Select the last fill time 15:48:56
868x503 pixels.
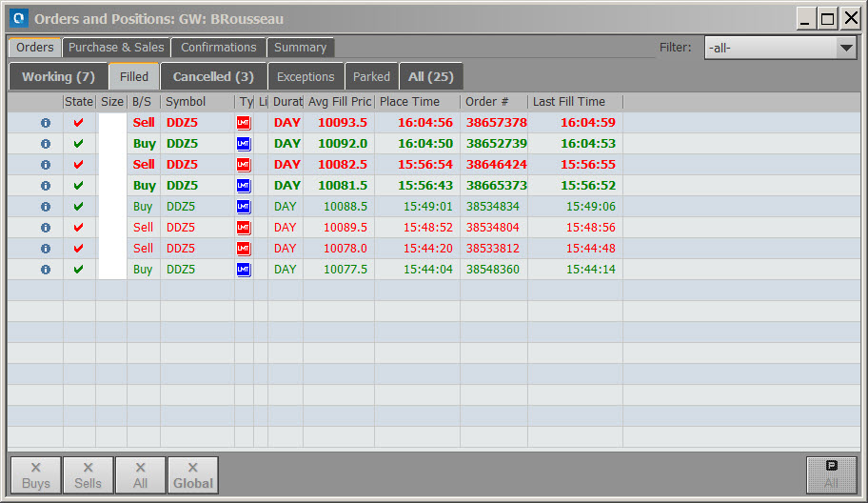pos(591,227)
